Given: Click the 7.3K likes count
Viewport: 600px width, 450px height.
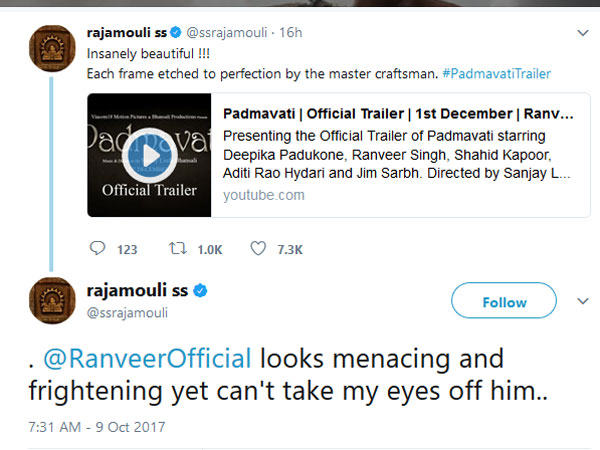Looking at the screenshot, I should (x=290, y=249).
